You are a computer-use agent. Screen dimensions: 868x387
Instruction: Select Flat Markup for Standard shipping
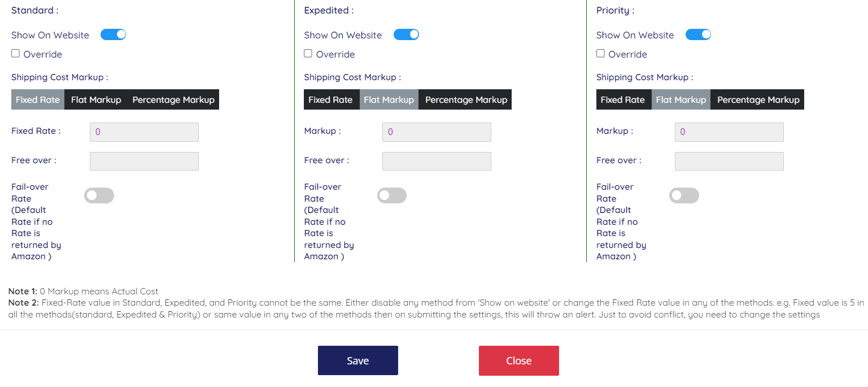click(96, 99)
